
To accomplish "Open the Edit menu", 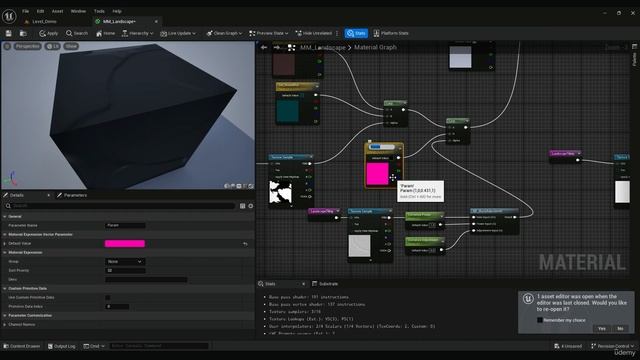I will (x=40, y=11).
